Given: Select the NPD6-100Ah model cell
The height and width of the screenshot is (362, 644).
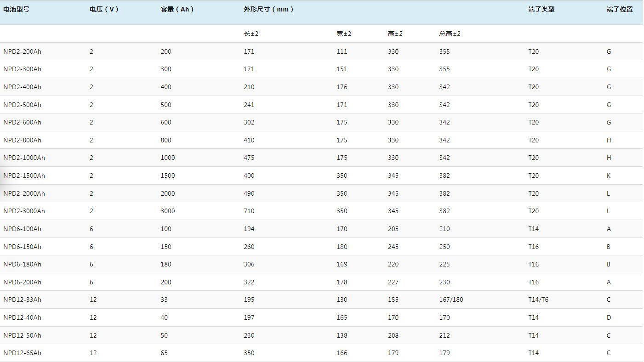Looking at the screenshot, I should [22, 229].
